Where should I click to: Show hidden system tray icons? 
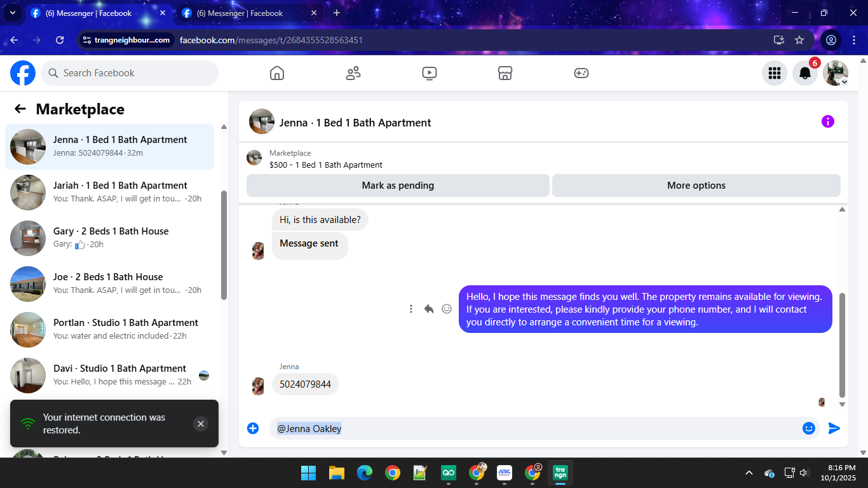pyautogui.click(x=749, y=473)
